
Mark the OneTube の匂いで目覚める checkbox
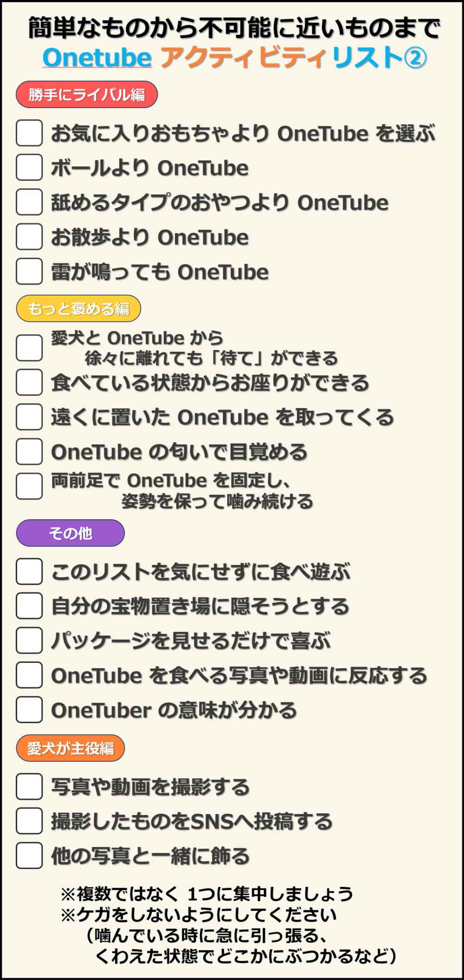(29, 452)
